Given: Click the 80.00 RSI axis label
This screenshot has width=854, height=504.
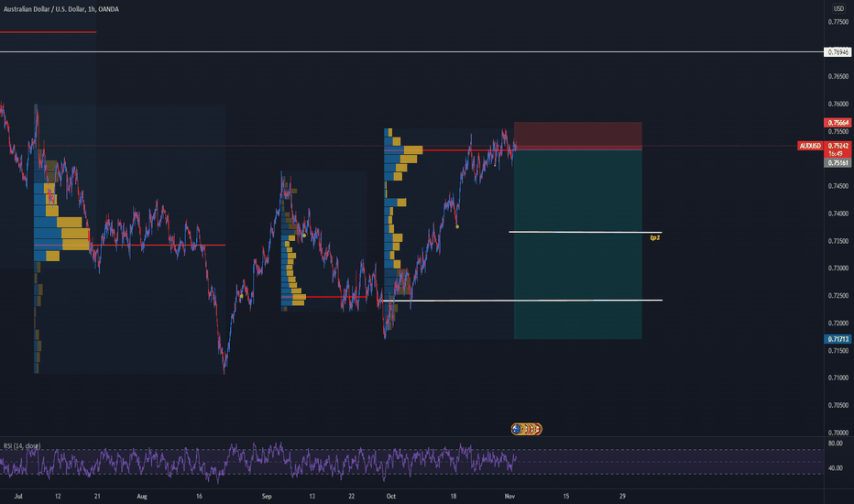Looking at the screenshot, I should click(x=836, y=444).
